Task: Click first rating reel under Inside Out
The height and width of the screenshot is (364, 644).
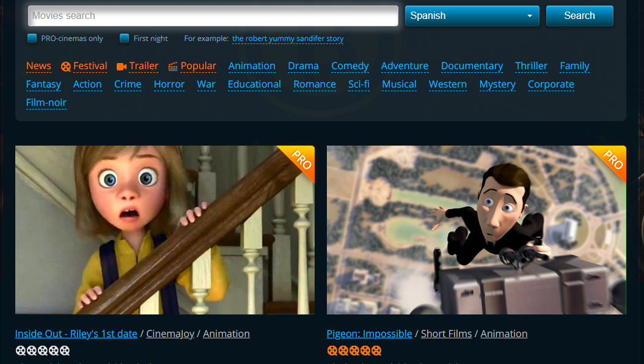Action: (21, 351)
